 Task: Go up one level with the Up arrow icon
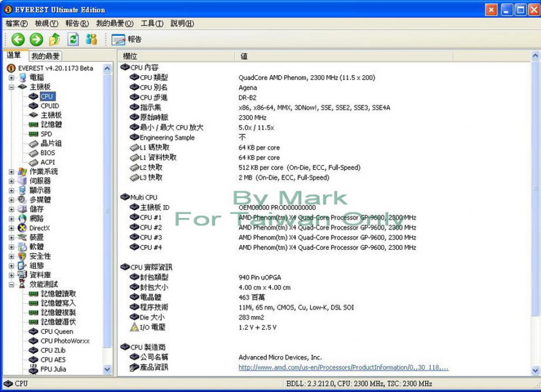(55, 40)
